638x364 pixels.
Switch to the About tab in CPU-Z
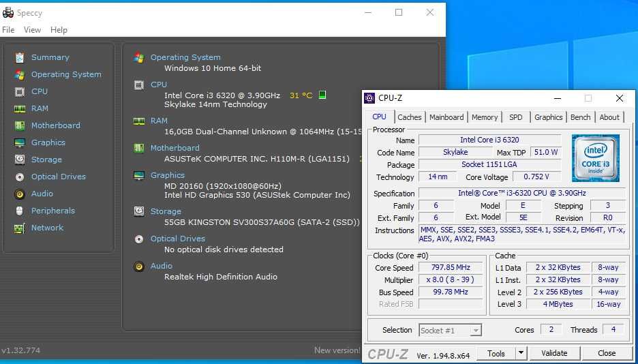click(x=609, y=117)
